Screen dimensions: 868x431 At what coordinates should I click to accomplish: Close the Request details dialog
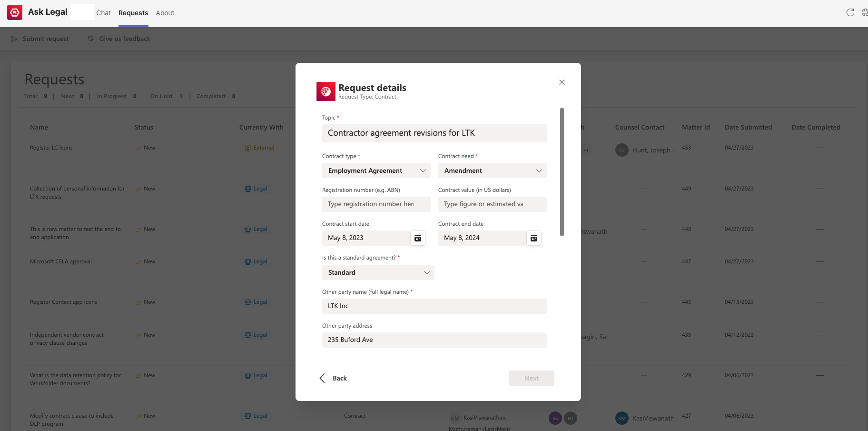(562, 82)
